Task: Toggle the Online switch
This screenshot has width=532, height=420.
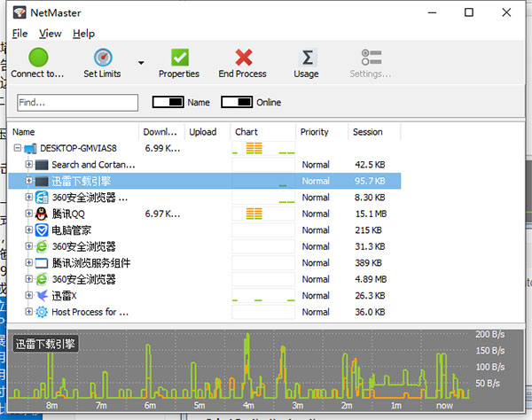Action: pyautogui.click(x=237, y=102)
